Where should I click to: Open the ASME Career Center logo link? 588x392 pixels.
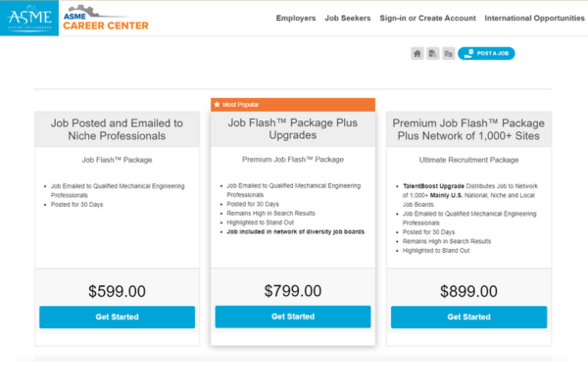click(x=106, y=18)
